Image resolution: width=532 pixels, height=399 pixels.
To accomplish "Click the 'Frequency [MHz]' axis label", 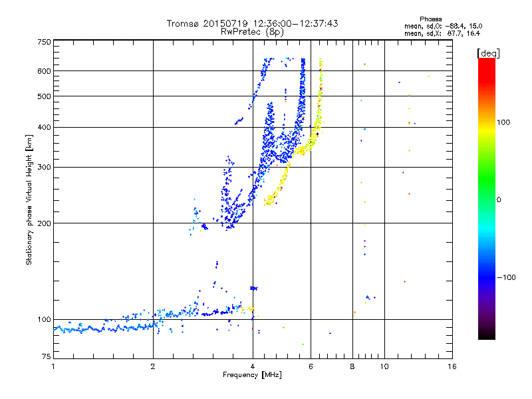I will click(x=252, y=375).
